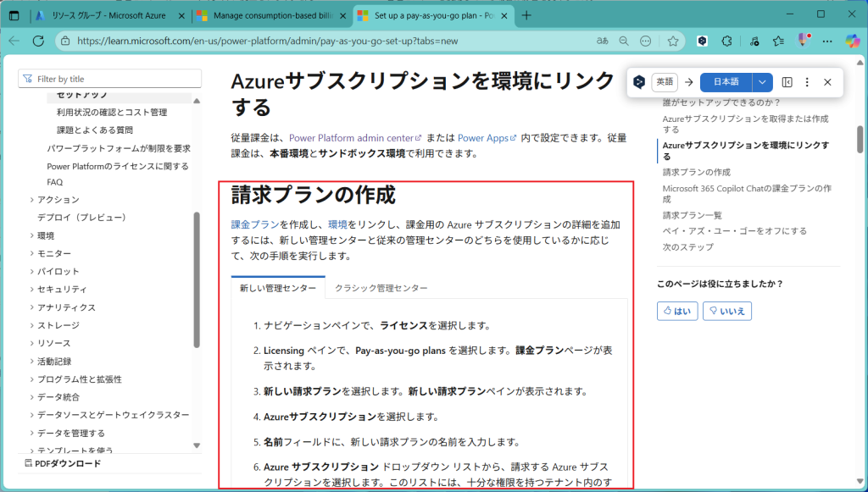The image size is (868, 492).
Task: Click the translator logo in popup
Action: (639, 82)
